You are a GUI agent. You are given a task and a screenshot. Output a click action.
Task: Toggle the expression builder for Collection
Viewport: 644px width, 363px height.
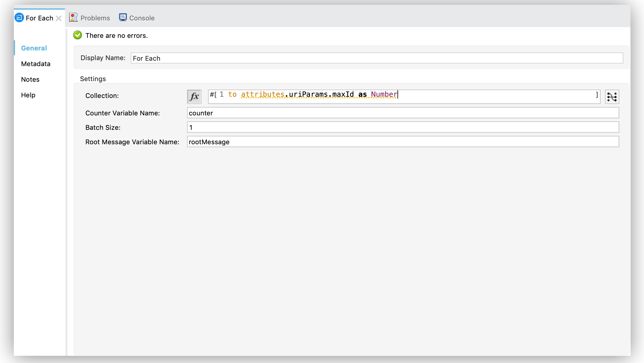point(194,96)
